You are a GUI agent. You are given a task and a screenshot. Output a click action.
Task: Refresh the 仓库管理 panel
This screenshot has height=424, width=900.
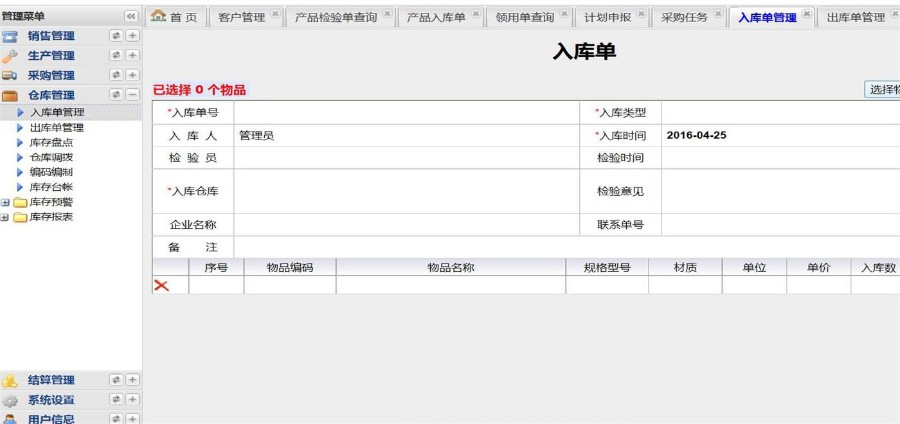116,95
